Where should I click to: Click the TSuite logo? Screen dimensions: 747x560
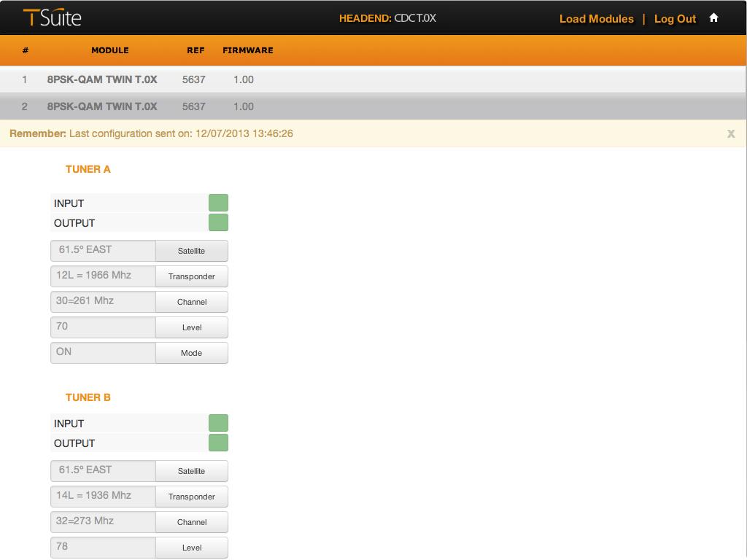click(52, 17)
